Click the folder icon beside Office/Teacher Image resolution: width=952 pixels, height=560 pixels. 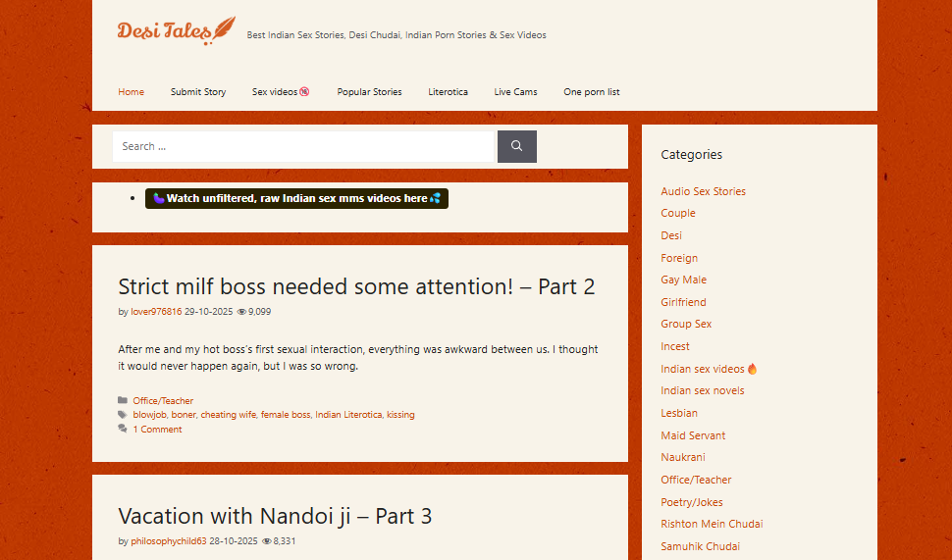tap(123, 400)
